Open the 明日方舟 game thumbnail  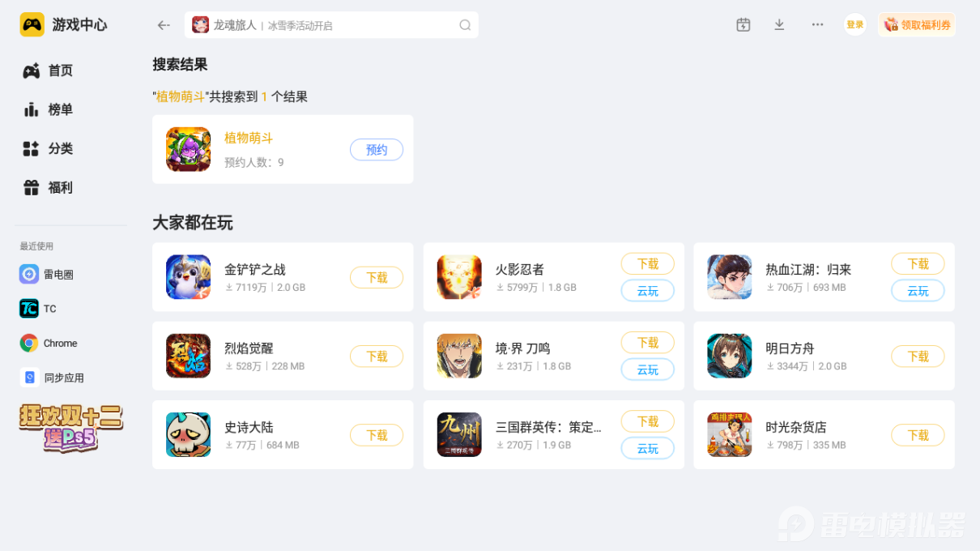[730, 356]
